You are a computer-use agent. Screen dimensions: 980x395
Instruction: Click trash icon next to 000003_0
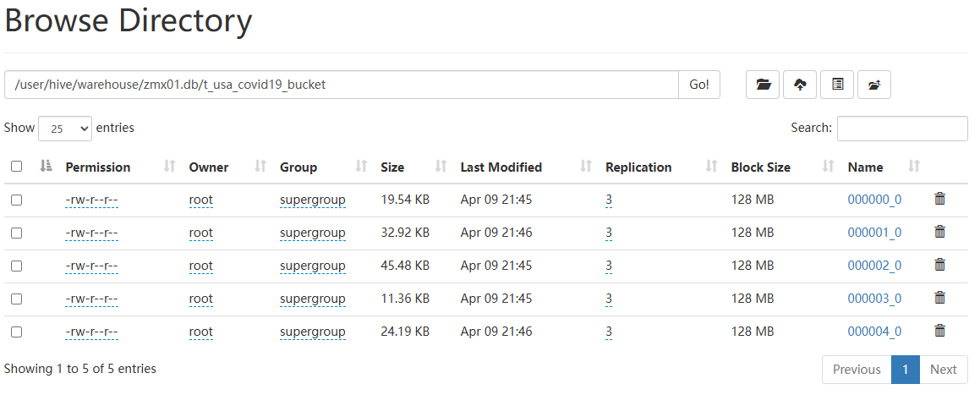click(x=939, y=298)
